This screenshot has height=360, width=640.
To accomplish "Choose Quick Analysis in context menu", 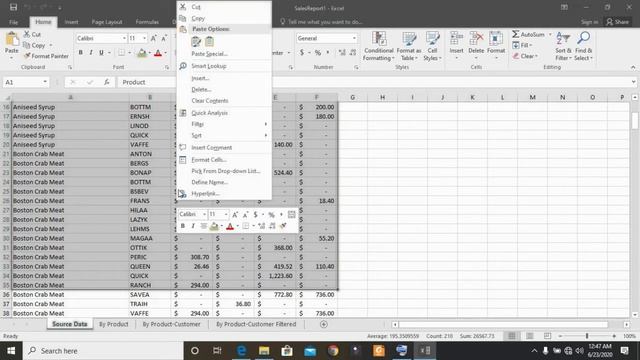I will pos(224,113).
